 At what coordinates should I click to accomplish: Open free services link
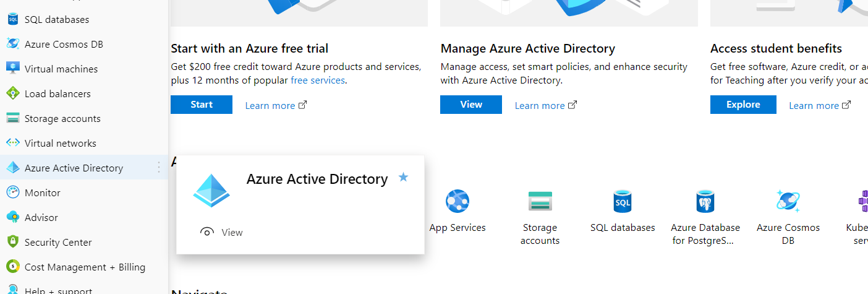(318, 80)
